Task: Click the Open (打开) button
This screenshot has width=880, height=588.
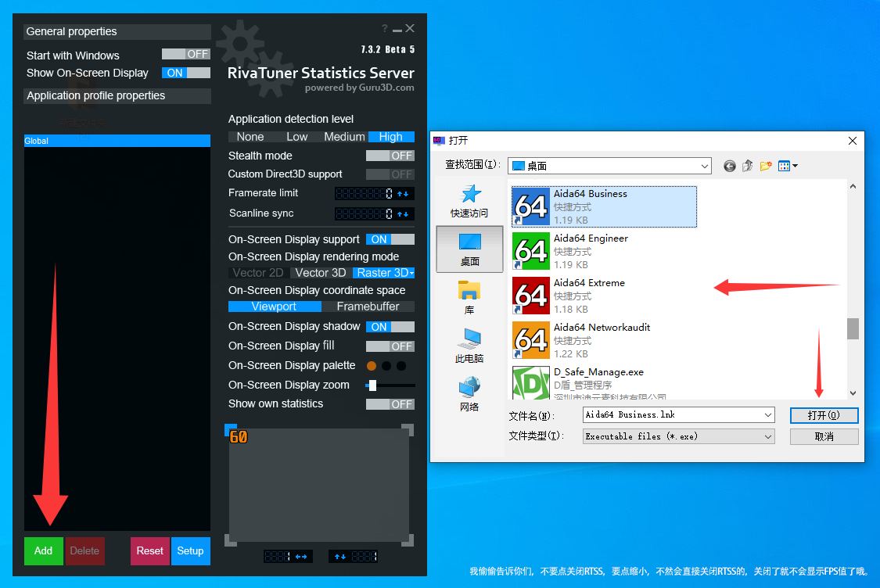Action: (x=824, y=415)
